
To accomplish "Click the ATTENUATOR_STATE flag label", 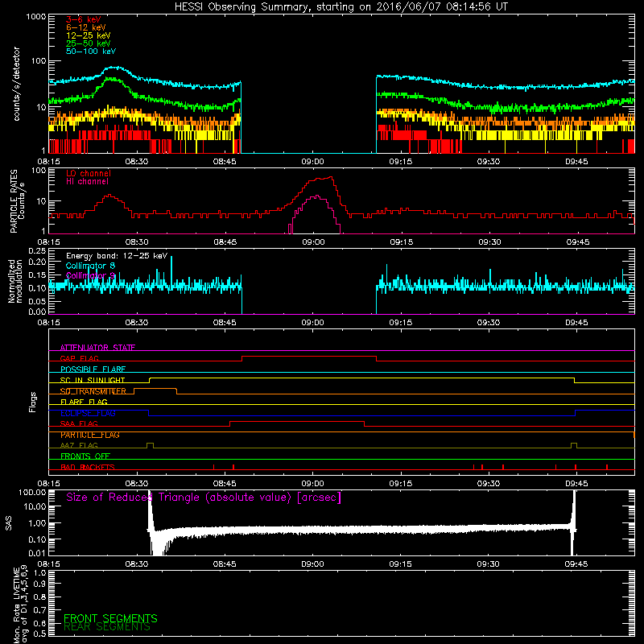I will click(x=97, y=348).
